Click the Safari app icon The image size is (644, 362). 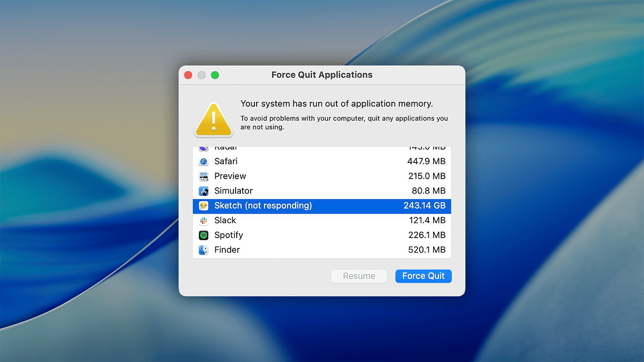pos(204,161)
